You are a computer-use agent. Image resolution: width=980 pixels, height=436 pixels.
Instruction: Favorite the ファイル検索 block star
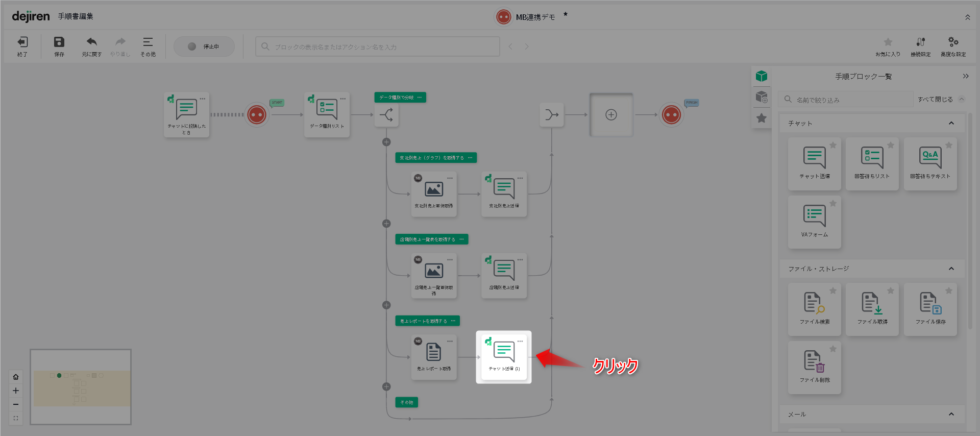point(833,290)
